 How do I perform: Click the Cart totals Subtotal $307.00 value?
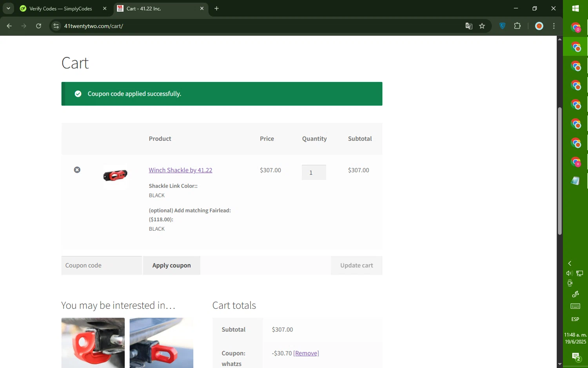tap(282, 330)
